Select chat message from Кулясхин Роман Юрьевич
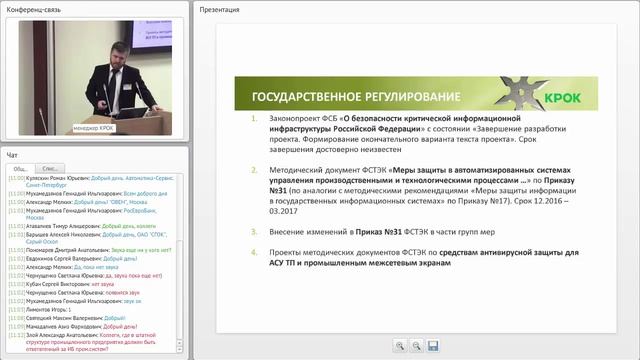 click(x=91, y=182)
